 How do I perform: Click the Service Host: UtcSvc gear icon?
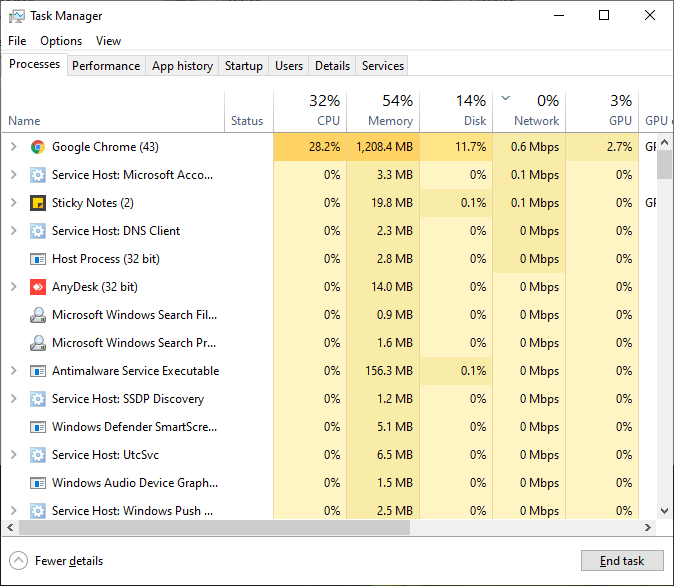(x=38, y=455)
